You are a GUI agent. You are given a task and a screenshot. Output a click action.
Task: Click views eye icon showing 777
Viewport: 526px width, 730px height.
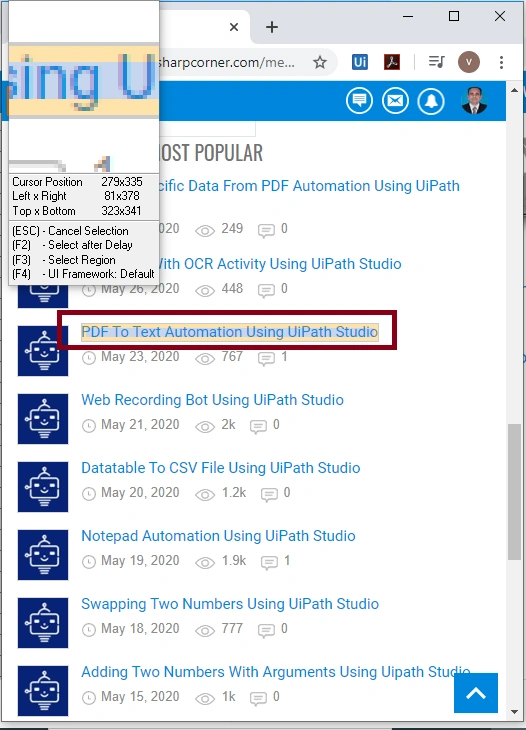[205, 630]
